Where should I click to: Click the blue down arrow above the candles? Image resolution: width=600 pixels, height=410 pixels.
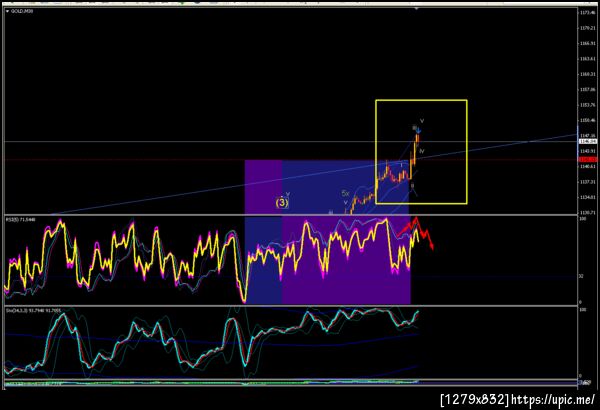click(419, 131)
